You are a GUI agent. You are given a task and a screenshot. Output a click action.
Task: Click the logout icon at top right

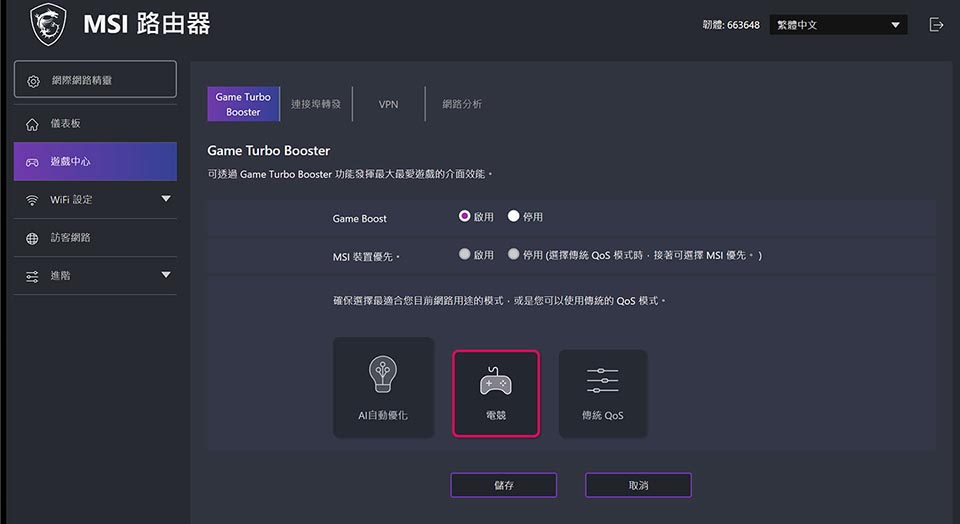[x=936, y=24]
